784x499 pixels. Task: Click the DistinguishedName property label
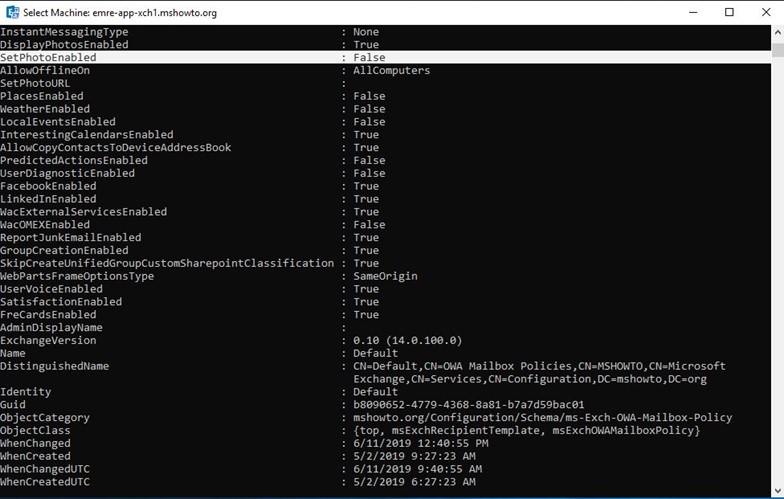(x=54, y=366)
